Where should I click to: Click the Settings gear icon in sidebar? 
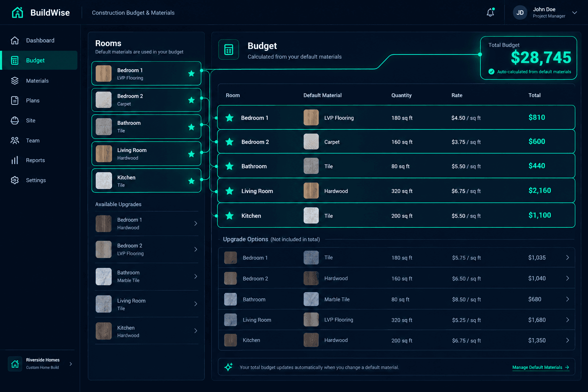(15, 180)
